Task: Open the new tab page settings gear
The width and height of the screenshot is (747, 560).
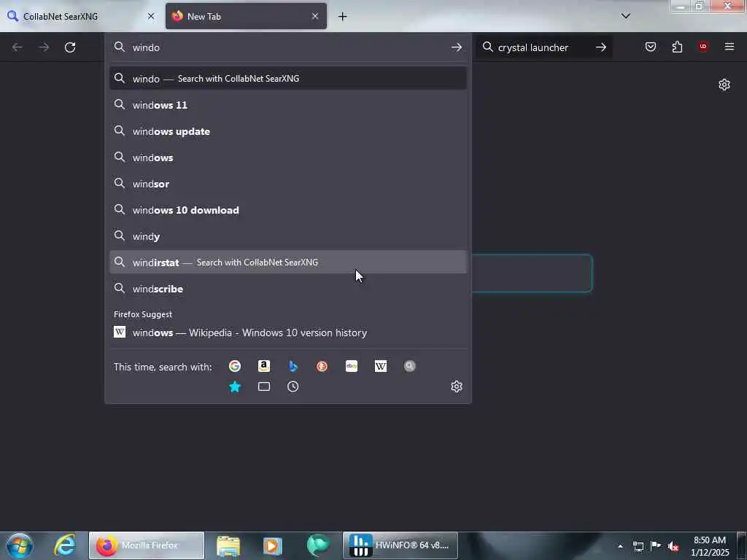Action: tap(724, 85)
